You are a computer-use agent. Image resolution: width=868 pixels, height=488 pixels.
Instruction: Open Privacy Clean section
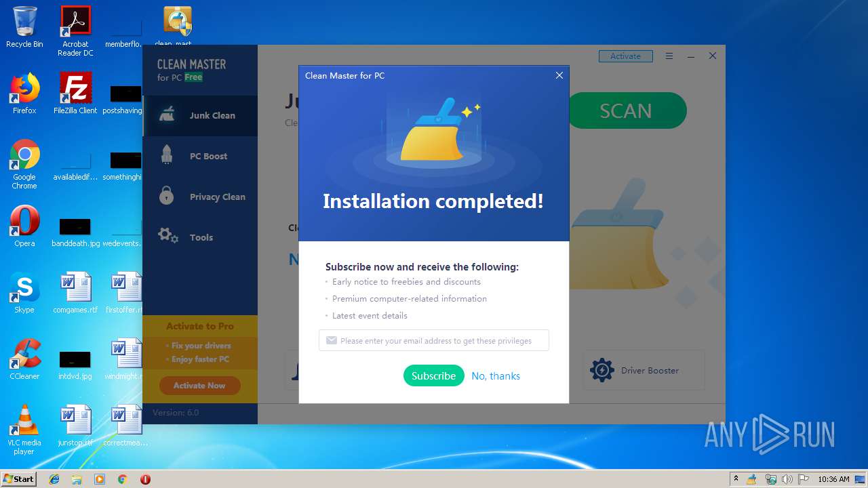click(200, 197)
